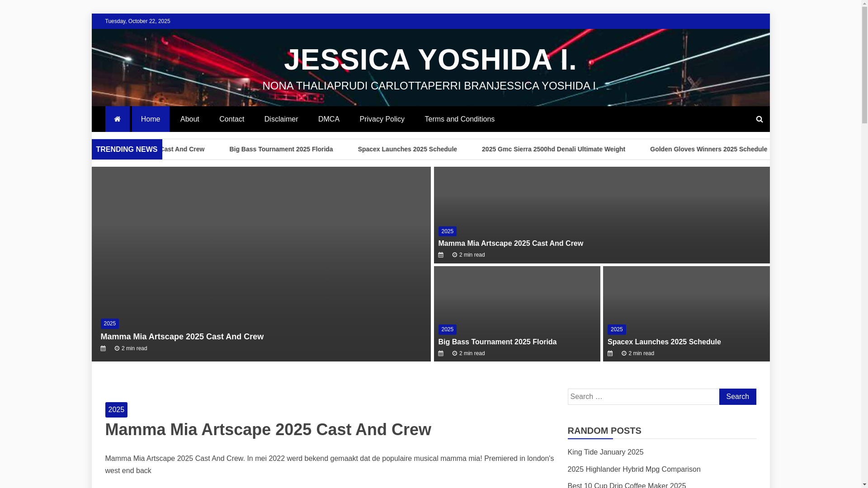The width and height of the screenshot is (868, 488).
Task: Click 2025 tag on large featured card
Action: (110, 324)
